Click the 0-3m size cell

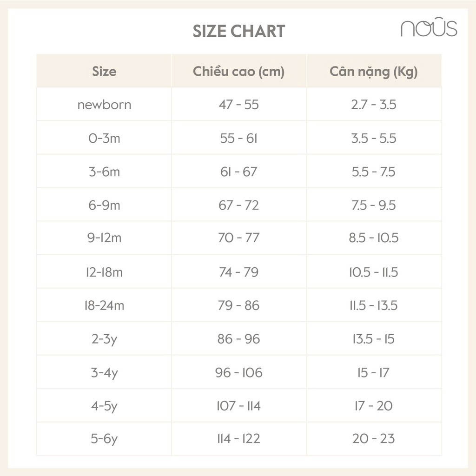pyautogui.click(x=104, y=138)
